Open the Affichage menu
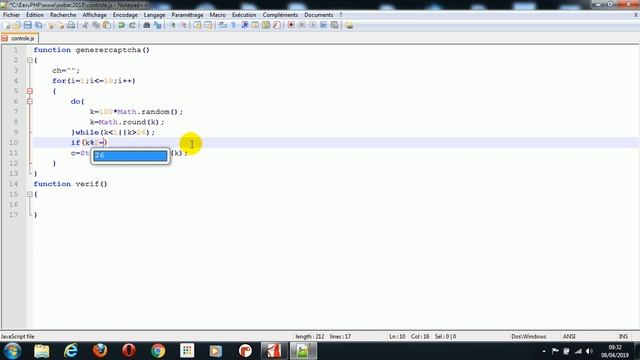 coord(94,15)
